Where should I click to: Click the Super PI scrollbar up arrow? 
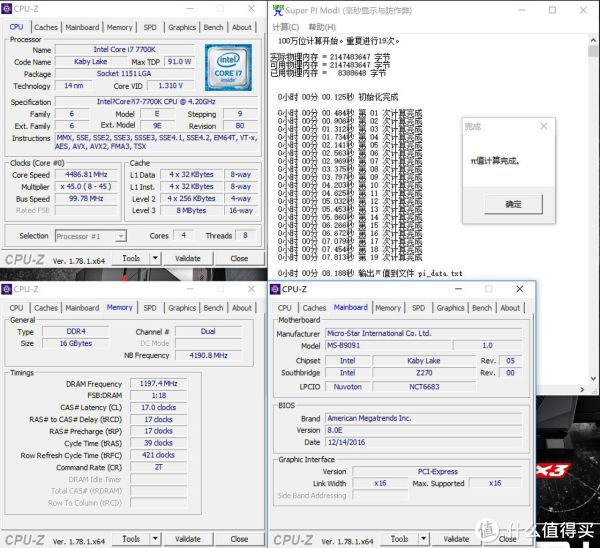click(x=593, y=40)
